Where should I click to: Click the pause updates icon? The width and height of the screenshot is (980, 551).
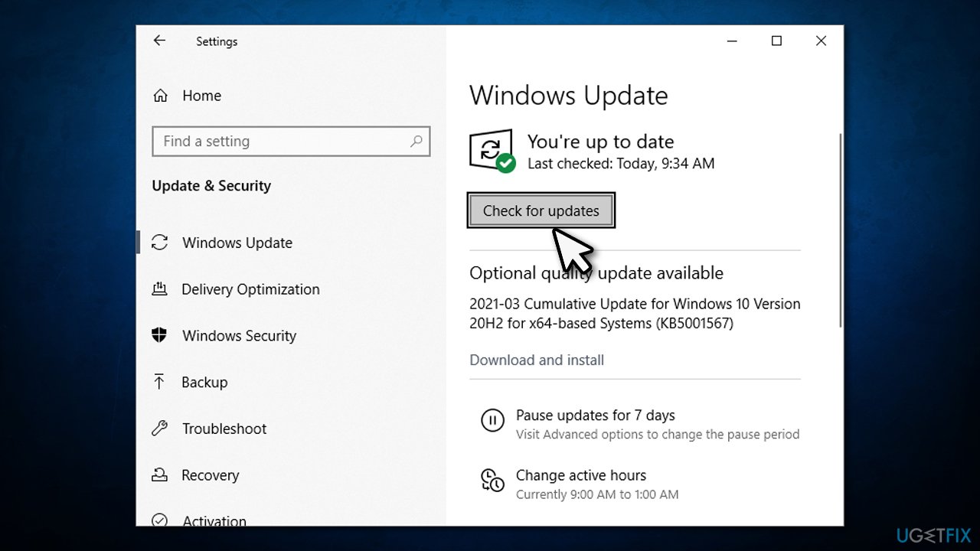(x=492, y=420)
